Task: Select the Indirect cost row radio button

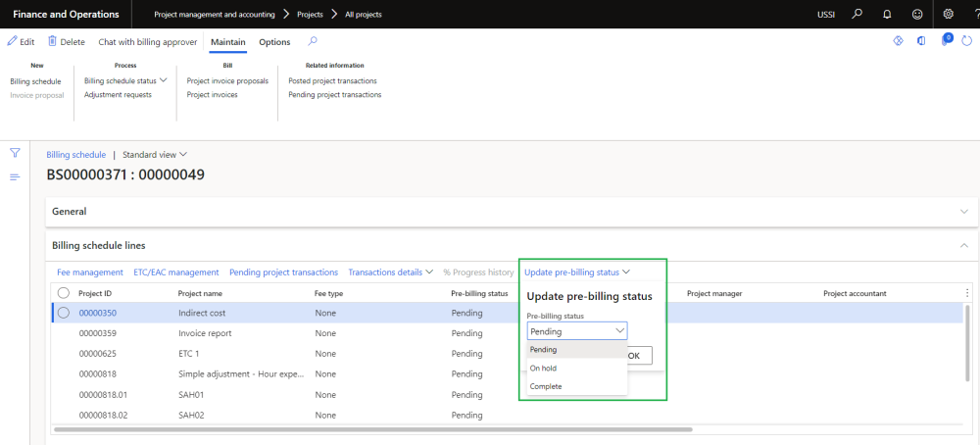Action: point(64,313)
